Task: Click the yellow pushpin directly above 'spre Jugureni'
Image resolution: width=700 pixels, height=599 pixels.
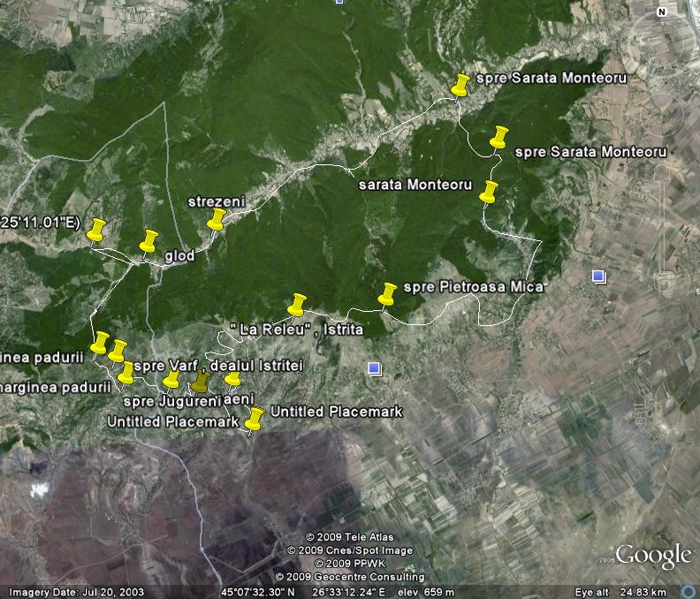Action: (171, 379)
